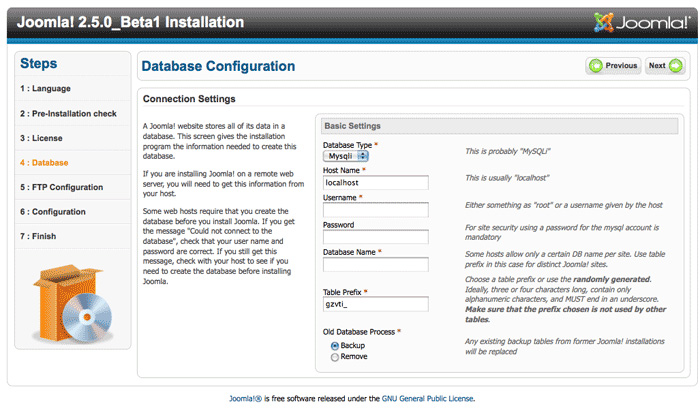700x419 pixels.
Task: Go to step 5 : FTP Configuration
Action: pos(61,187)
